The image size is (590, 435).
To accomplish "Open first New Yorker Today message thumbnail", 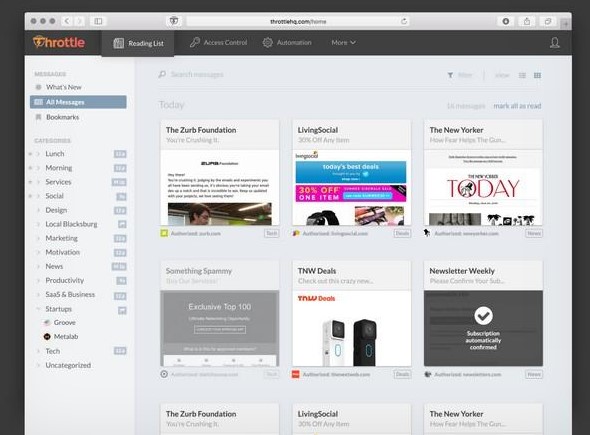I will [x=483, y=187].
